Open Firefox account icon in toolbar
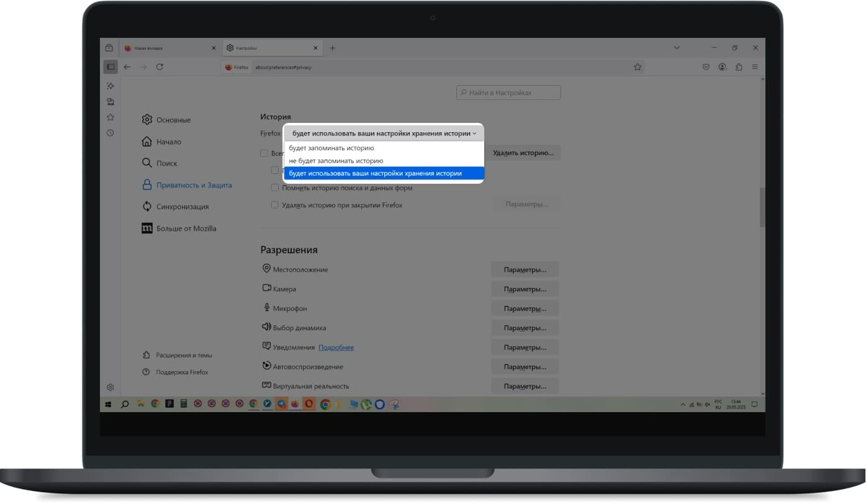Viewport: 866px width, 504px height. [x=723, y=67]
